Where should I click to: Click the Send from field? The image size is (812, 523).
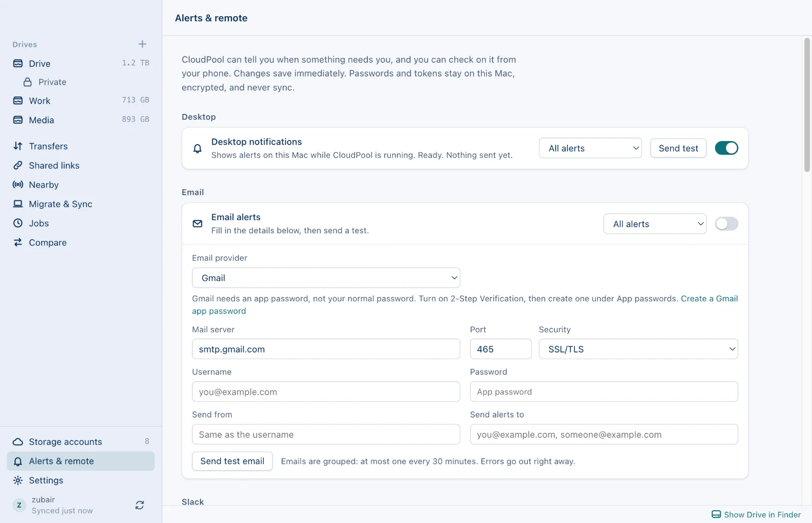[x=326, y=434]
